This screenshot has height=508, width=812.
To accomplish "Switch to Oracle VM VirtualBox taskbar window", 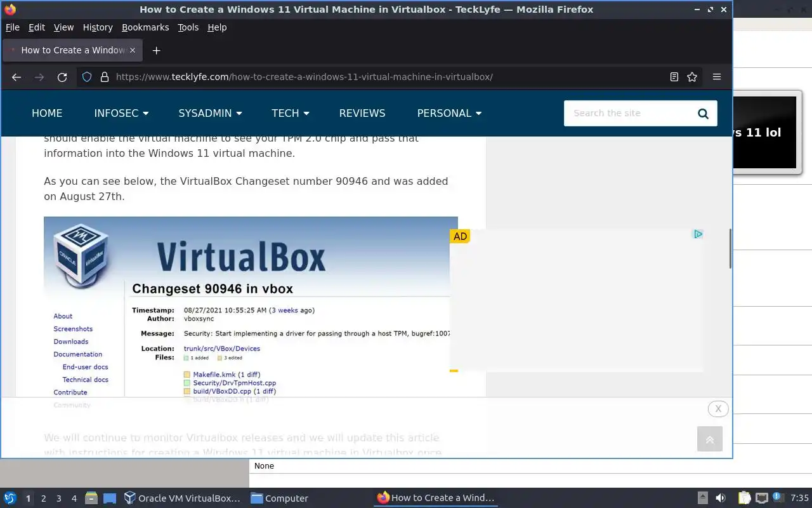I will pos(183,498).
